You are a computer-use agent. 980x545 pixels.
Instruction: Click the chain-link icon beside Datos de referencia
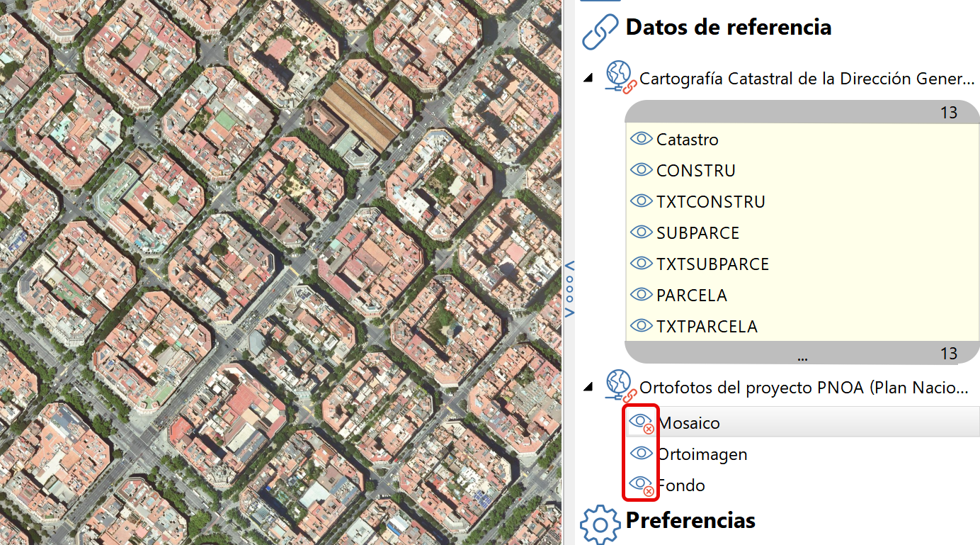(600, 31)
